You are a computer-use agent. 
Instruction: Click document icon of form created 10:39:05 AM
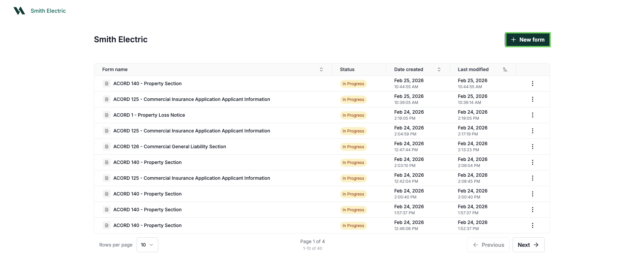pyautogui.click(x=107, y=99)
